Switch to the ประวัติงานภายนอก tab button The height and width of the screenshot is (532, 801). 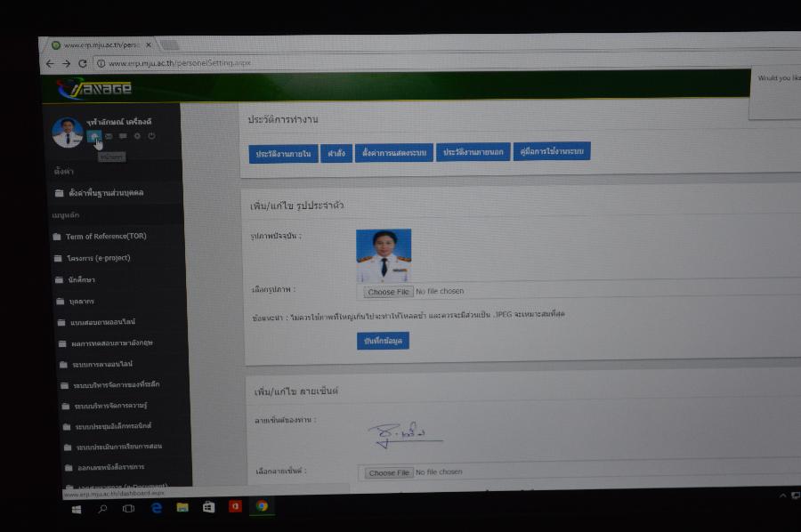pyautogui.click(x=473, y=152)
